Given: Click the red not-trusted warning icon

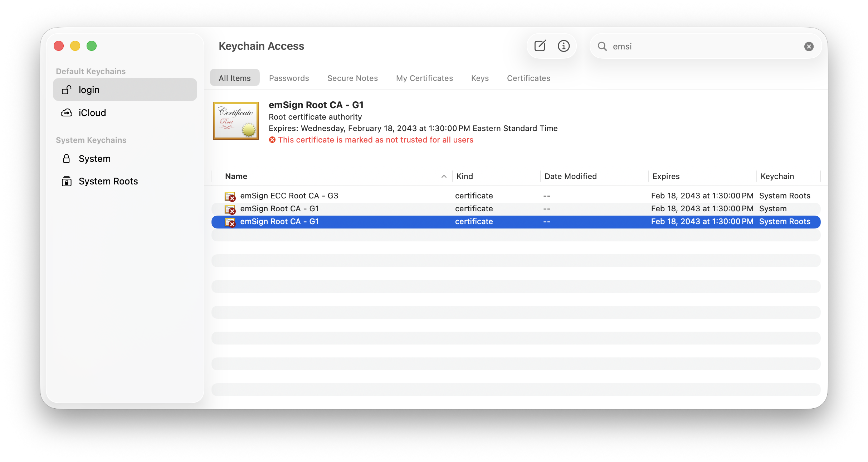Looking at the screenshot, I should 272,140.
